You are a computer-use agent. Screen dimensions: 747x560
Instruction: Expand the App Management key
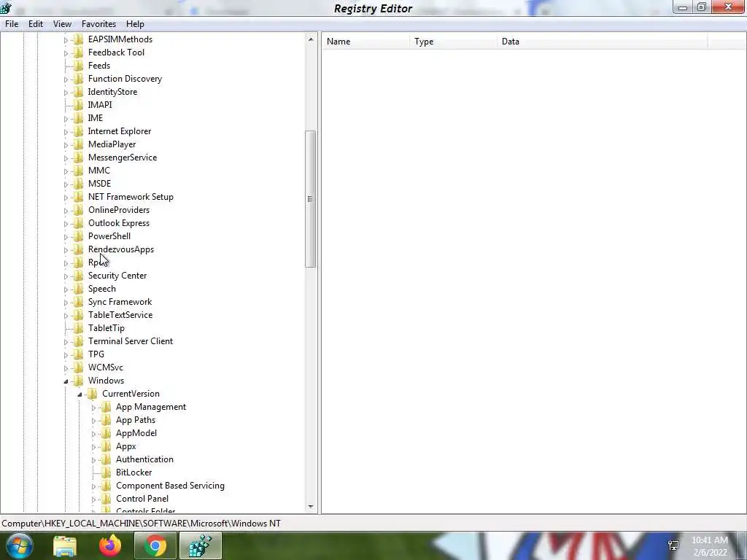click(93, 407)
